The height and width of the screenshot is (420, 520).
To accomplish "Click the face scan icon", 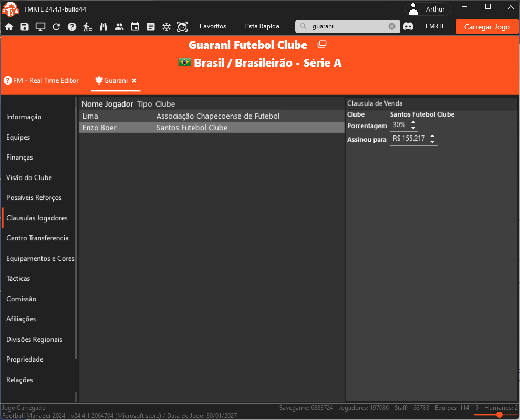I will (182, 27).
